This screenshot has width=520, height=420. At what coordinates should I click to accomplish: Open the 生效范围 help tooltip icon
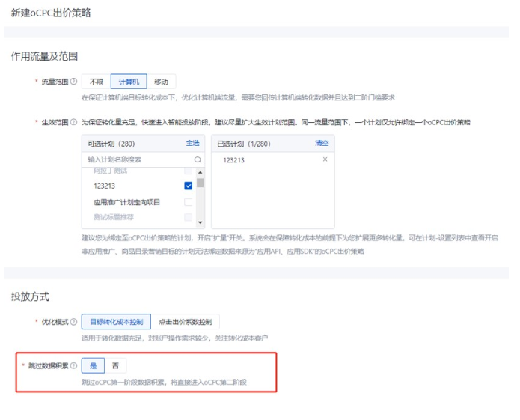click(74, 122)
